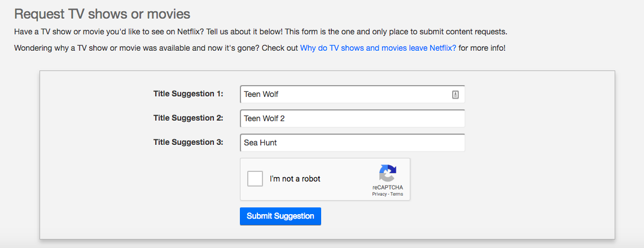Click the Title Suggestion 3 label
The height and width of the screenshot is (248, 644).
coord(188,142)
